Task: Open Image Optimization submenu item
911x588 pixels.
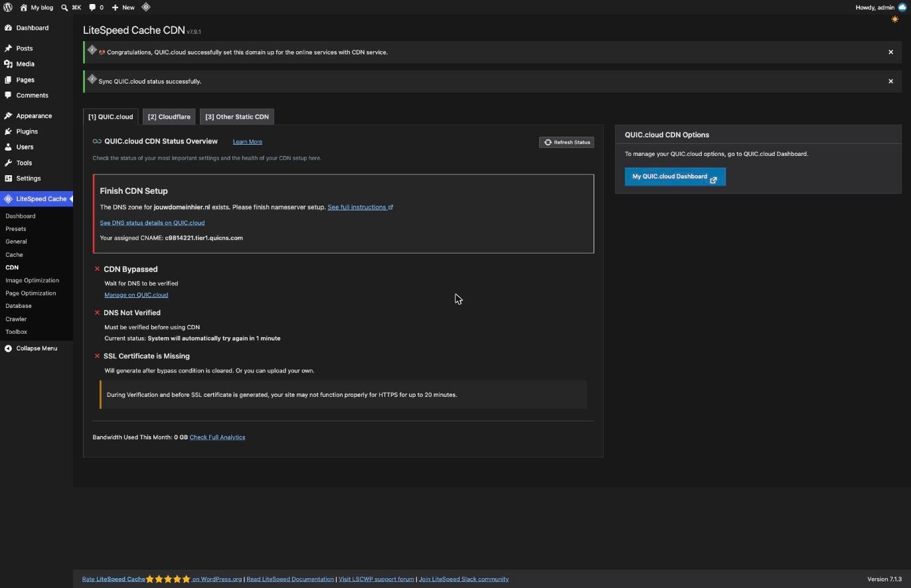Action: 32,280
